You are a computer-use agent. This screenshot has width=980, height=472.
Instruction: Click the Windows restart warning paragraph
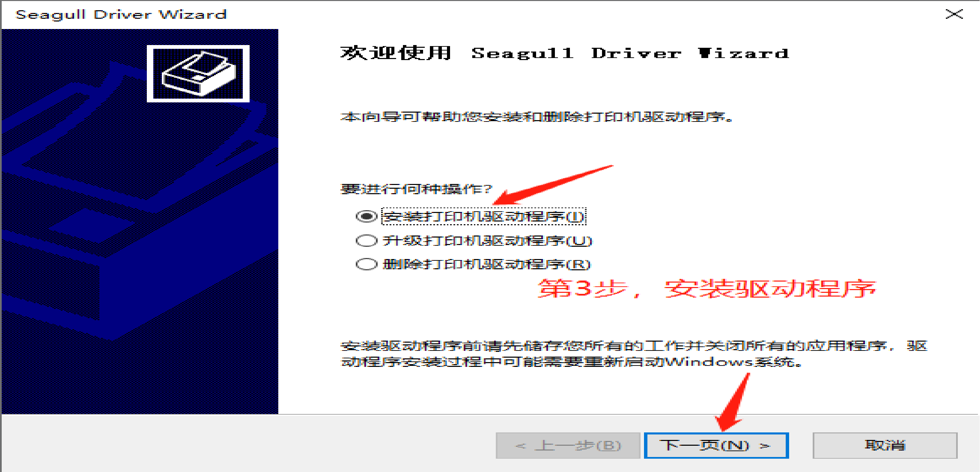click(634, 354)
